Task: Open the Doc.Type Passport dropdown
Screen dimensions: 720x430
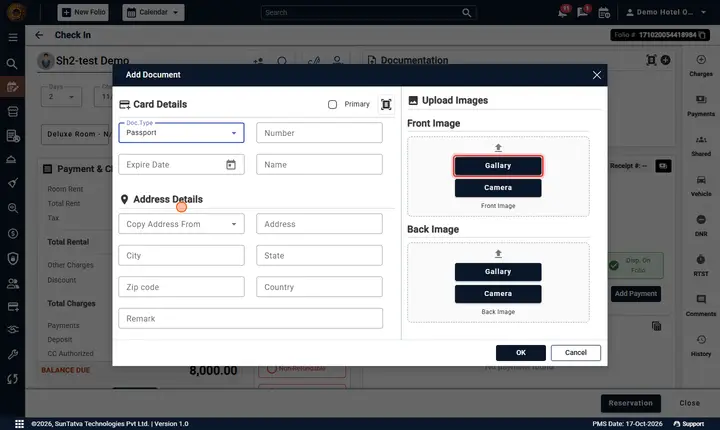Action: tap(181, 133)
